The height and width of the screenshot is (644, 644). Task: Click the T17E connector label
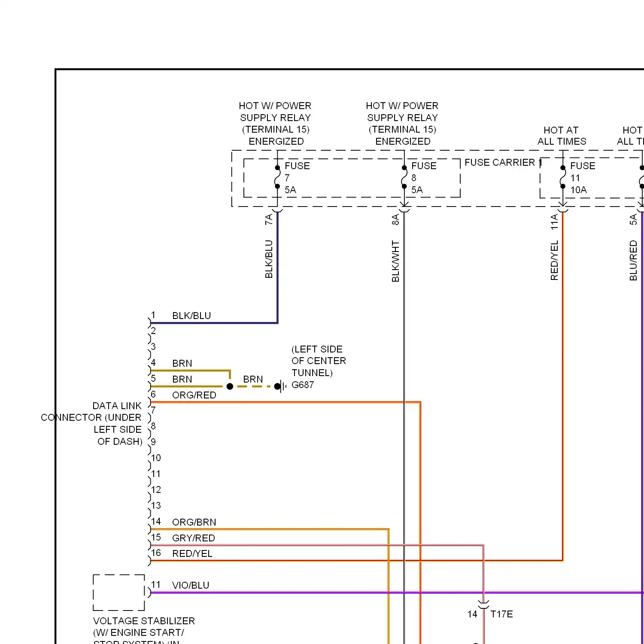click(501, 614)
